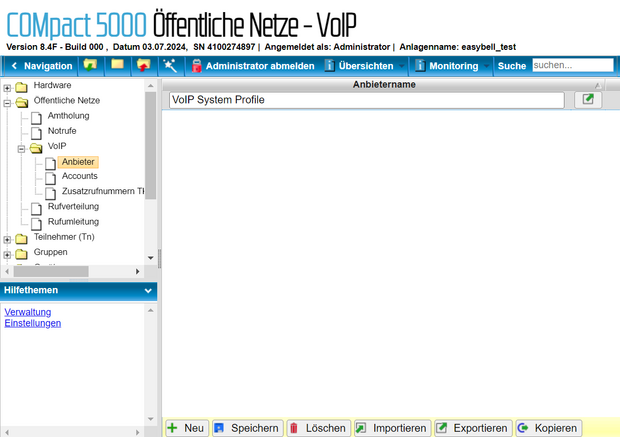Open the Übersichten menu
This screenshot has height=437, width=620.
(x=365, y=66)
